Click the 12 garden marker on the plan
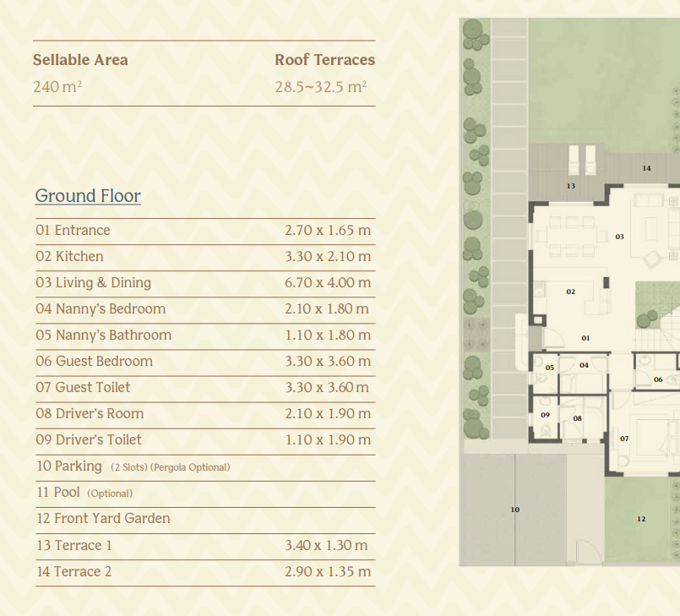The image size is (680, 616). tap(641, 519)
